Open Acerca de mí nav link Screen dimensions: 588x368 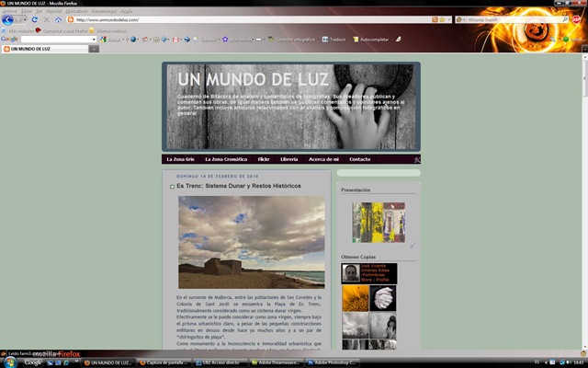point(323,159)
